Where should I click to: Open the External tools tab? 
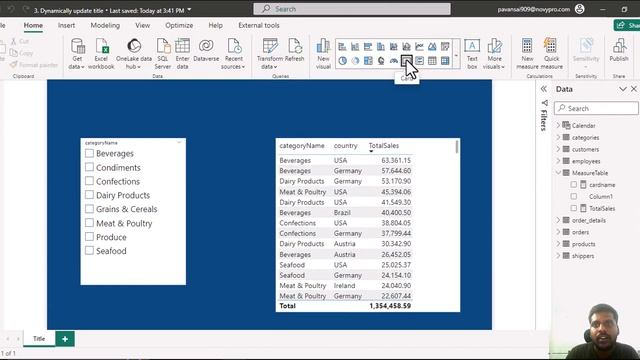[259, 25]
